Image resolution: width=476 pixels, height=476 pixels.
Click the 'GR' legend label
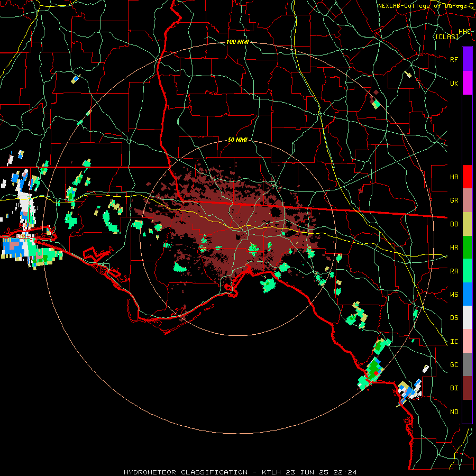[454, 200]
